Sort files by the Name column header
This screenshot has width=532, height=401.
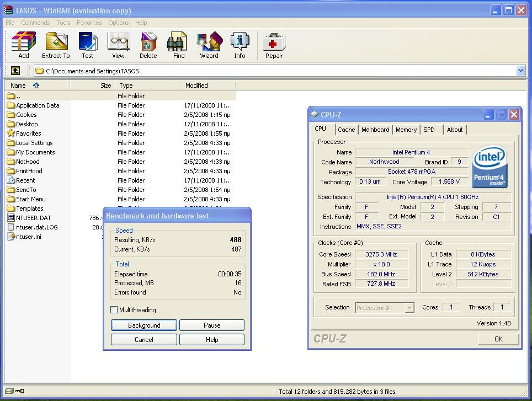coord(36,85)
